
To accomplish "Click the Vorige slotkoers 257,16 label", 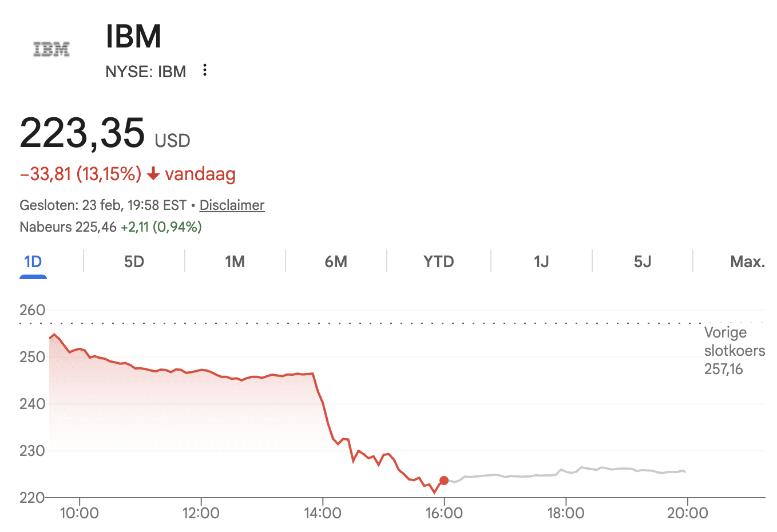I will tap(734, 351).
